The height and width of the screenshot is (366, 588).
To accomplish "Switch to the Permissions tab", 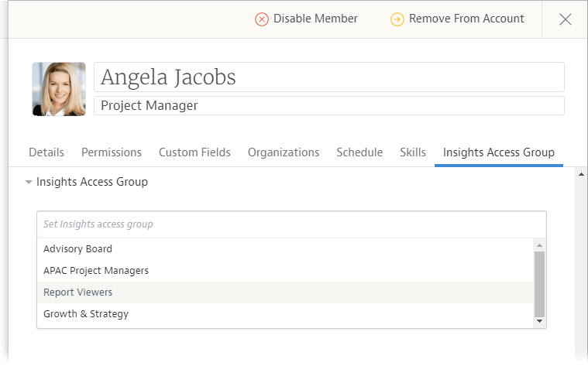I will [112, 152].
